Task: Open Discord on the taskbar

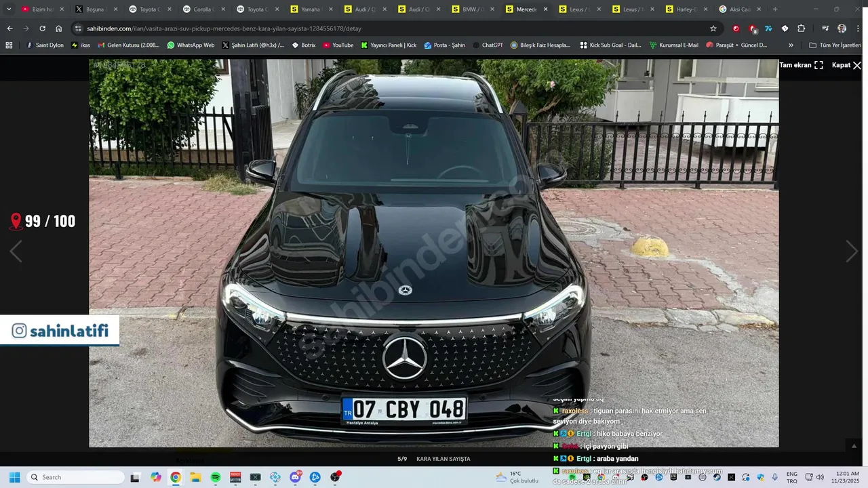Action: [x=296, y=477]
